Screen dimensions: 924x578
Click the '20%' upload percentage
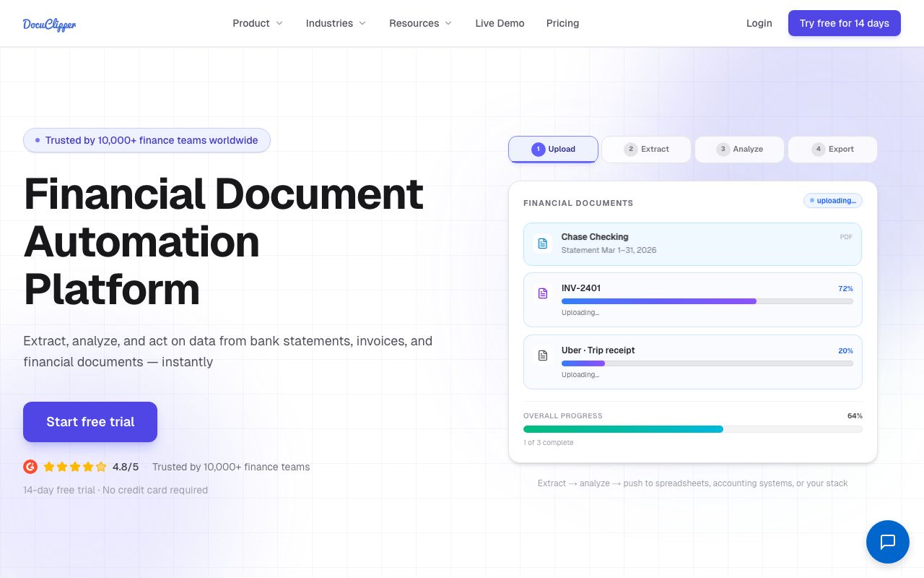(845, 350)
